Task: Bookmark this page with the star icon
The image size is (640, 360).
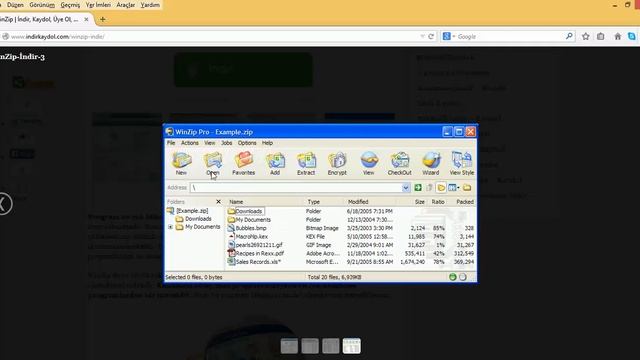Action: tap(585, 36)
